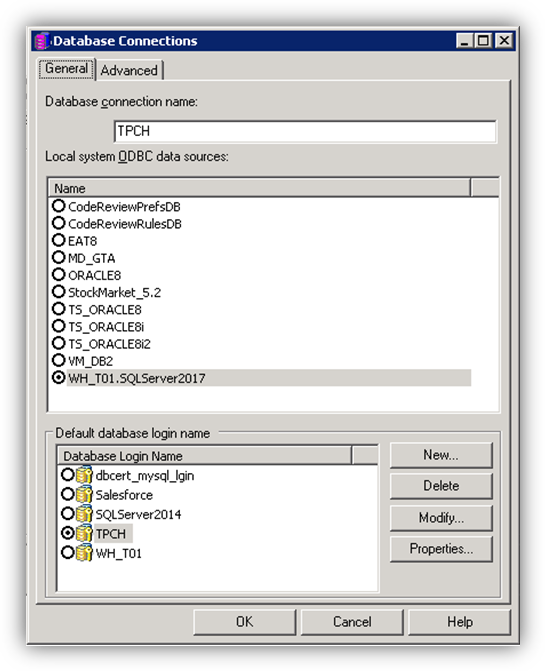
Task: Click the dbcert_mysql_lgin login key icon
Action: tap(84, 475)
